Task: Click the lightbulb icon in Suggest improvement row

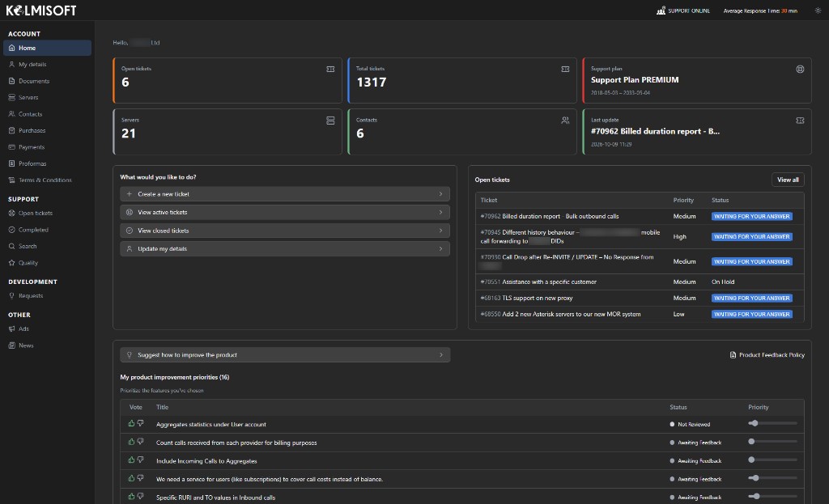Action: click(129, 355)
